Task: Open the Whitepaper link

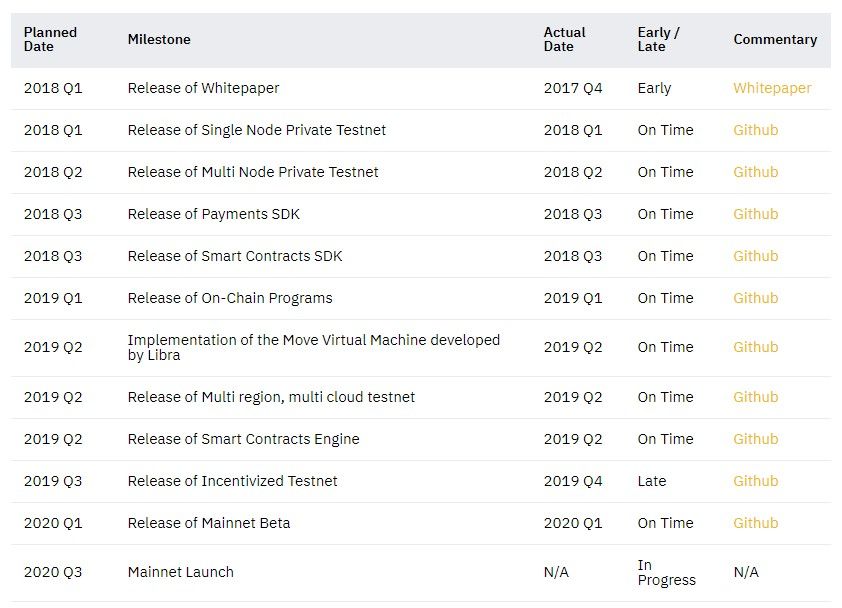Action: (772, 88)
